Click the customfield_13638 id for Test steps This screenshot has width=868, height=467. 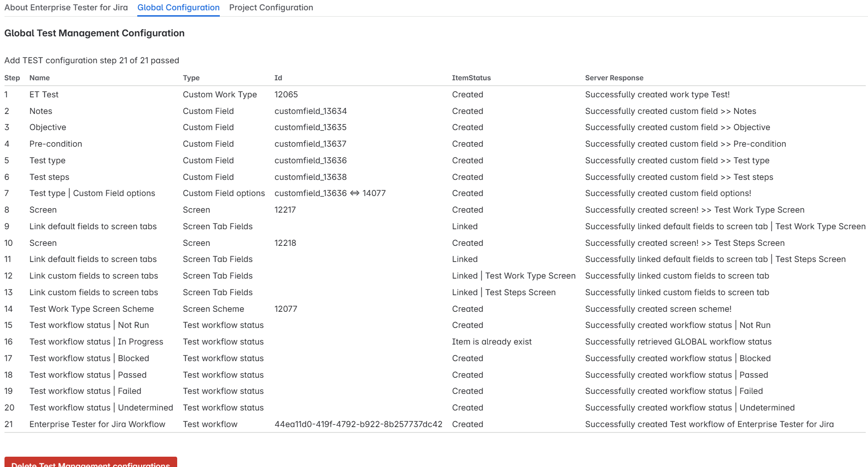pos(310,177)
